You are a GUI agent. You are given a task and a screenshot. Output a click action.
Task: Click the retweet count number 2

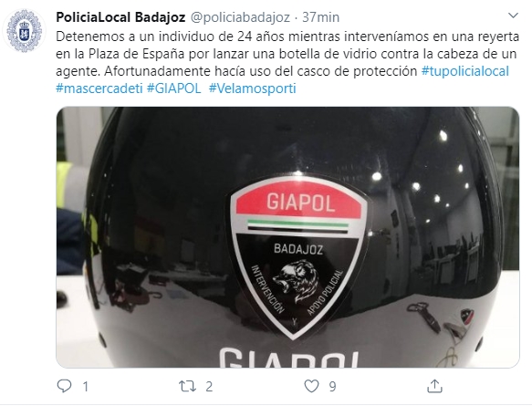(209, 386)
